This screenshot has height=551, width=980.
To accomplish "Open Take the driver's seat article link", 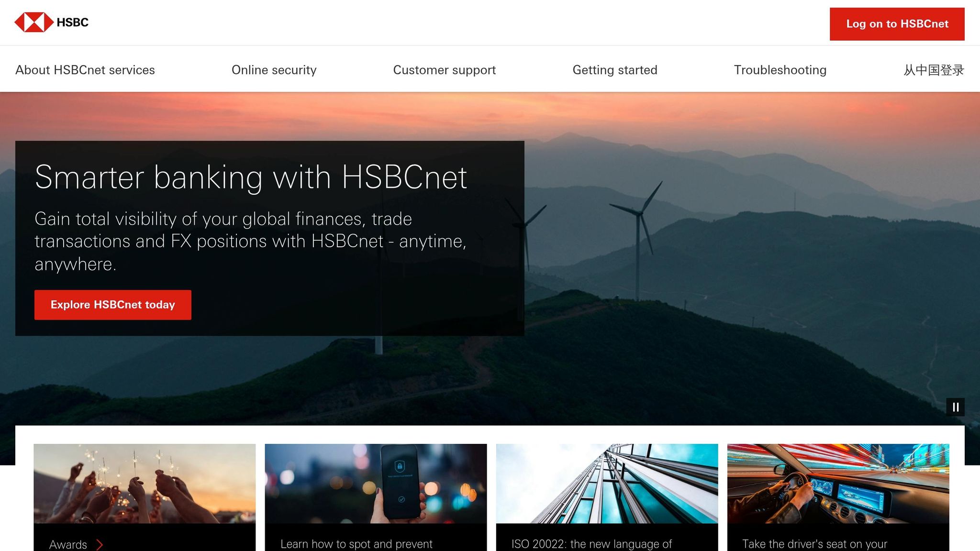I will point(814,544).
